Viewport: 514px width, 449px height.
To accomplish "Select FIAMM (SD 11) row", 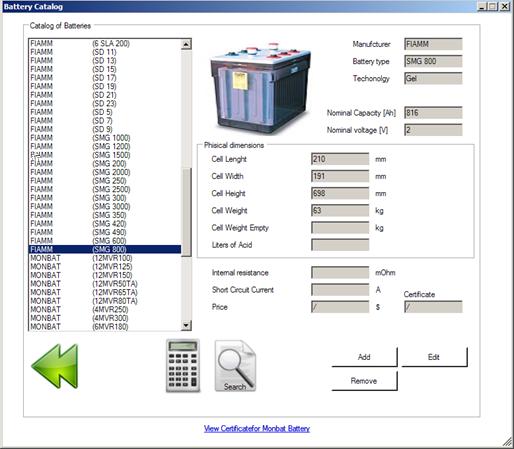I will point(105,52).
